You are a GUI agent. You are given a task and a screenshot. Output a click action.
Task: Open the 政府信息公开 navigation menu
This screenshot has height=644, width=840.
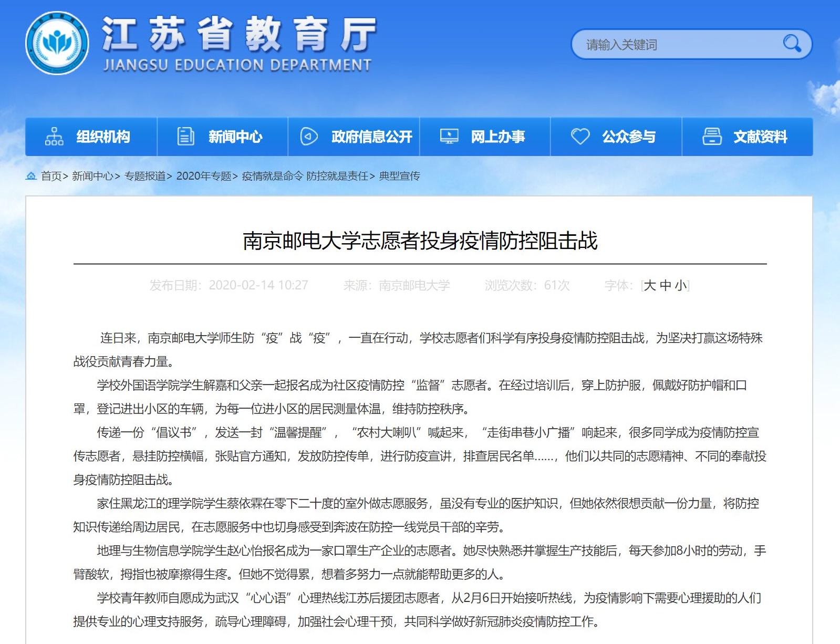(x=371, y=137)
